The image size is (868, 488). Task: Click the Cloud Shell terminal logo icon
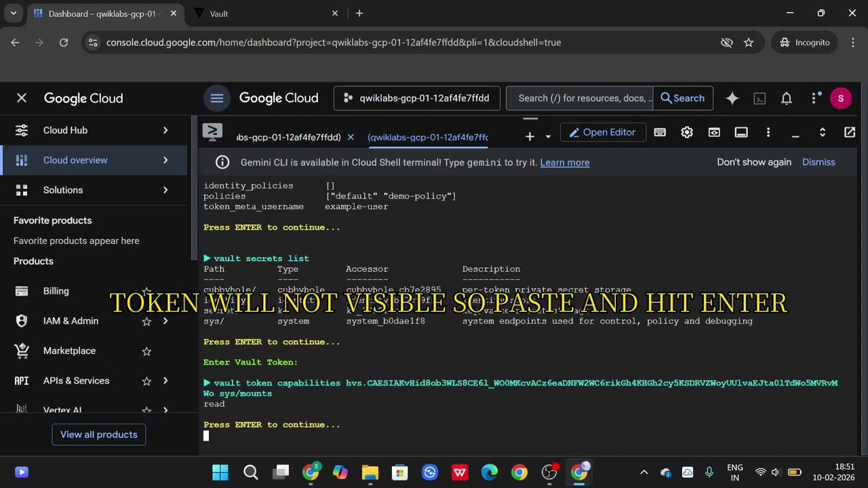(x=212, y=132)
